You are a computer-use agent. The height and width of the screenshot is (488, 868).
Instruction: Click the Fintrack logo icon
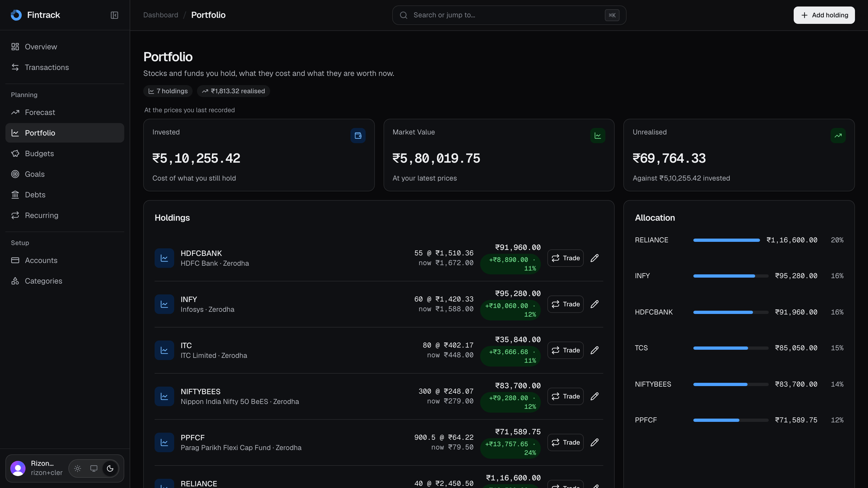(16, 15)
